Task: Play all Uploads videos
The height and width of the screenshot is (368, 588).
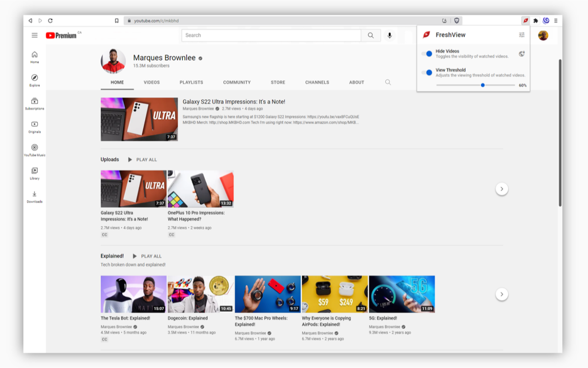Action: [x=142, y=160]
